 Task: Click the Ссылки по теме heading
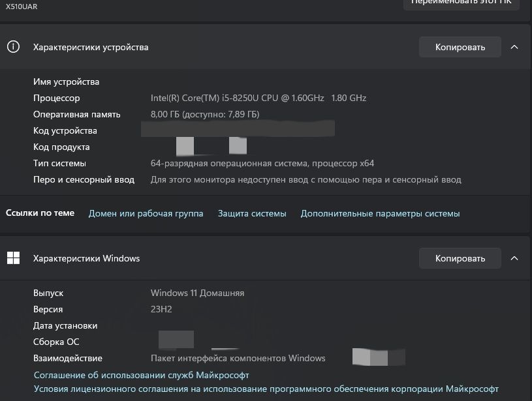point(40,213)
